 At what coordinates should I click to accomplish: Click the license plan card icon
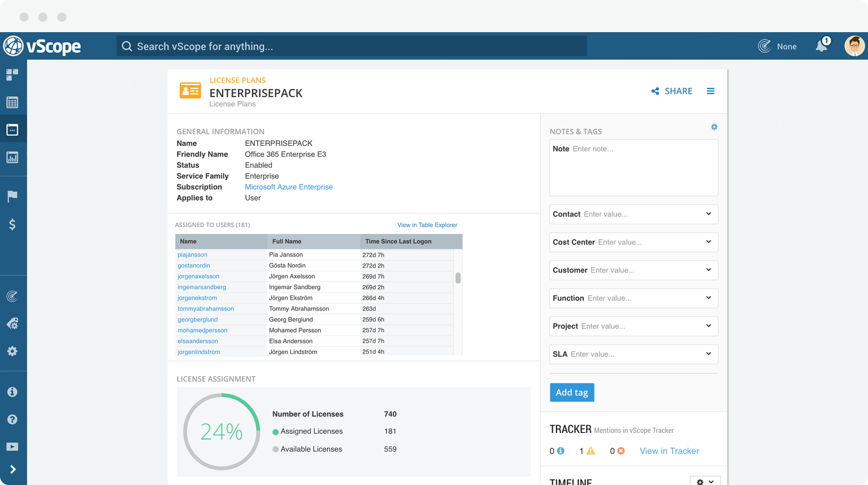point(190,90)
